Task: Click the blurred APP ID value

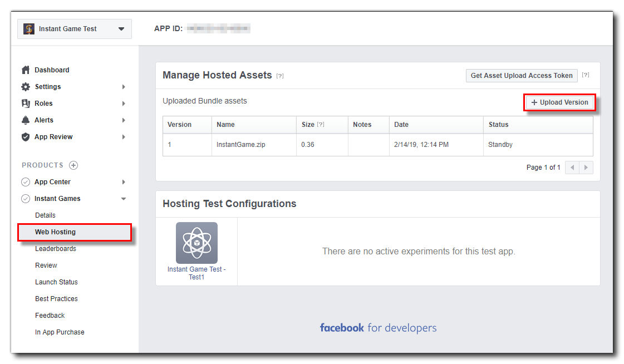Action: pyautogui.click(x=218, y=28)
